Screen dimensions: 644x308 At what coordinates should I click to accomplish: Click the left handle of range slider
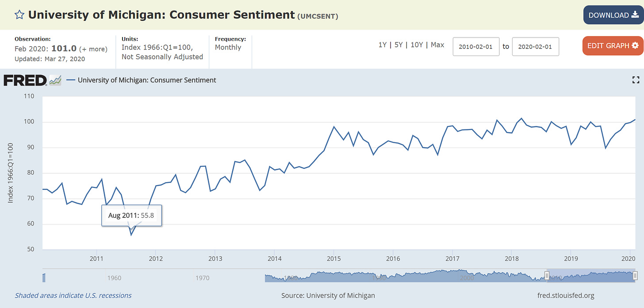tap(547, 276)
